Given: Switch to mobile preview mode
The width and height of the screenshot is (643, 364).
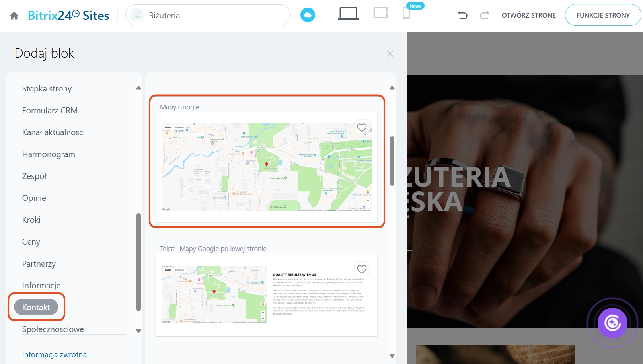Looking at the screenshot, I should pyautogui.click(x=406, y=14).
